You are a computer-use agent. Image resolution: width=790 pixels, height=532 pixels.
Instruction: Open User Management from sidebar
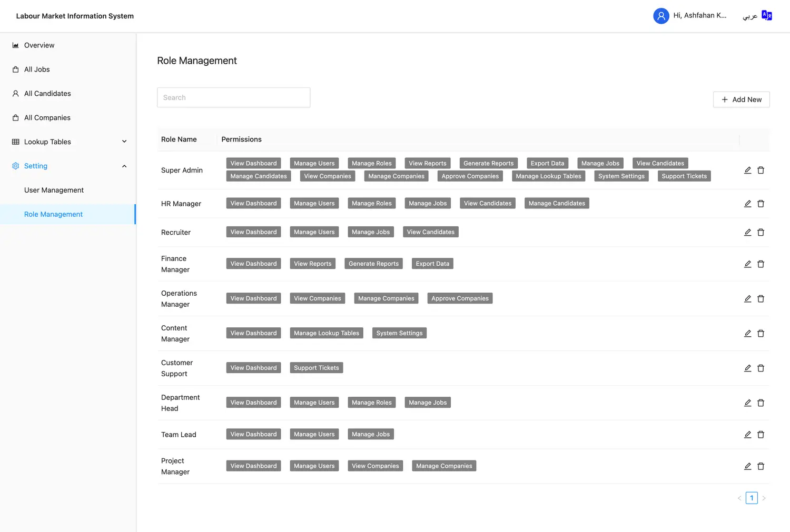[54, 190]
